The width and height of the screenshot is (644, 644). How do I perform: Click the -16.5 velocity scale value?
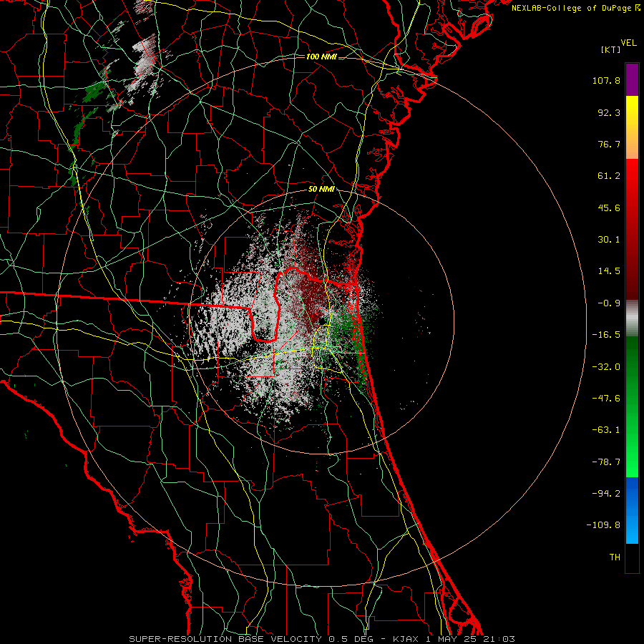(x=606, y=335)
